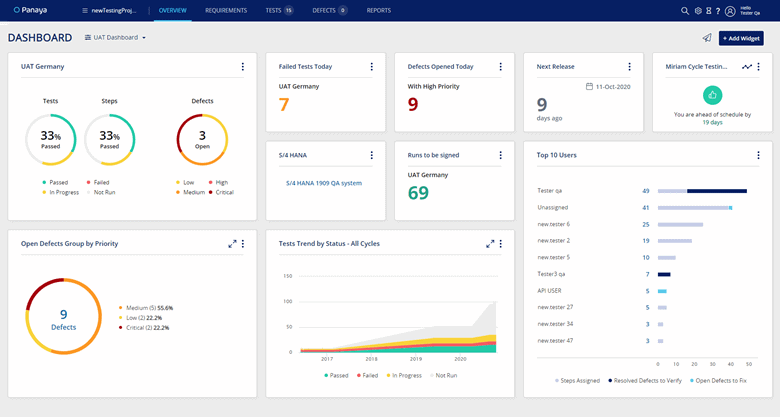Image resolution: width=780 pixels, height=417 pixels.
Task: Click the Hello Tester Qa greeting text
Action: pos(750,10)
